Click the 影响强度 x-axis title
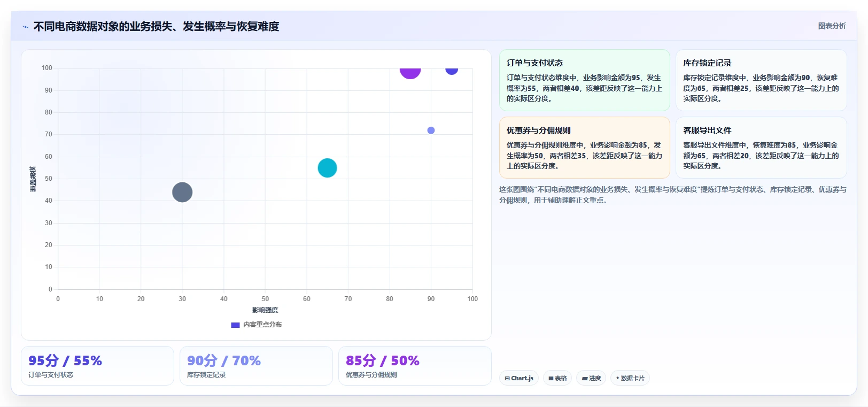This screenshot has width=868, height=407. (x=265, y=310)
